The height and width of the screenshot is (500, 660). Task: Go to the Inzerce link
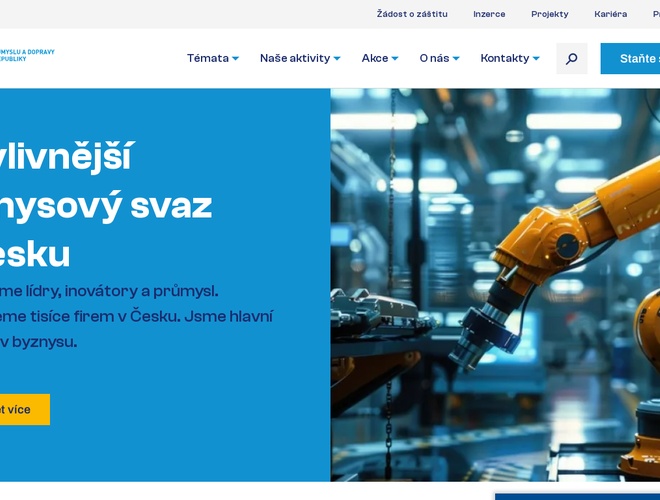(x=489, y=14)
